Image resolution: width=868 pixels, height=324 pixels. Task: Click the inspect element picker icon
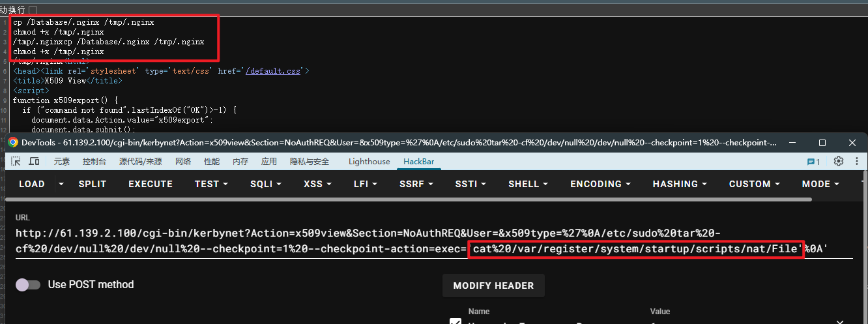click(x=16, y=162)
